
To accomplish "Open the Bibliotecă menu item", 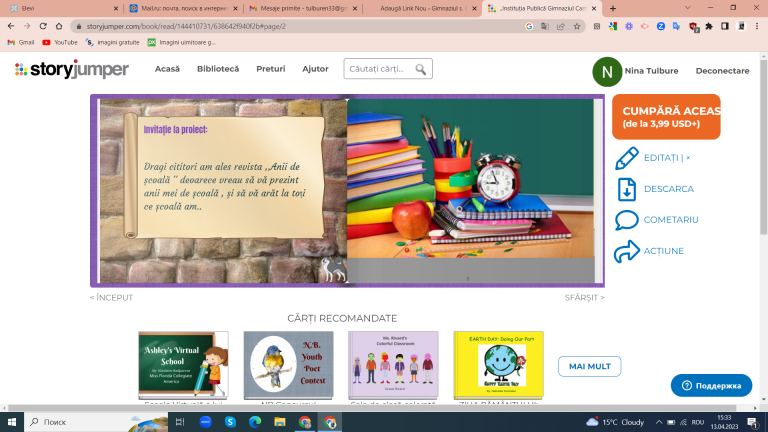I will point(218,69).
